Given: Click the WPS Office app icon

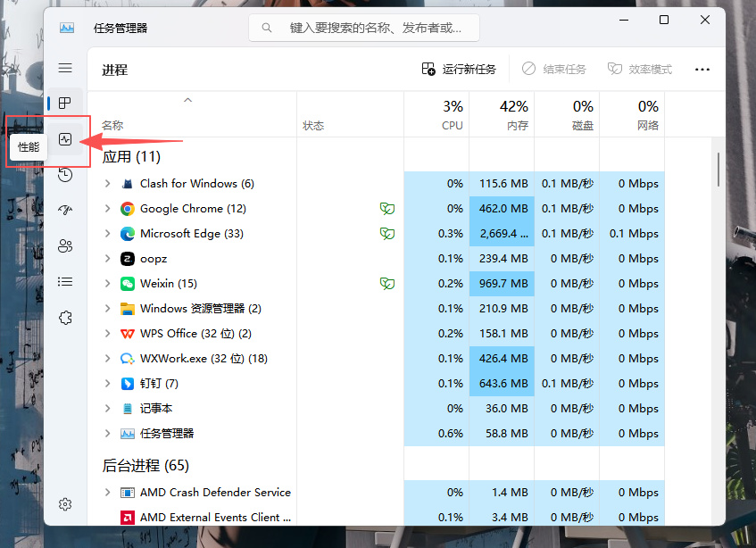Looking at the screenshot, I should pyautogui.click(x=128, y=334).
